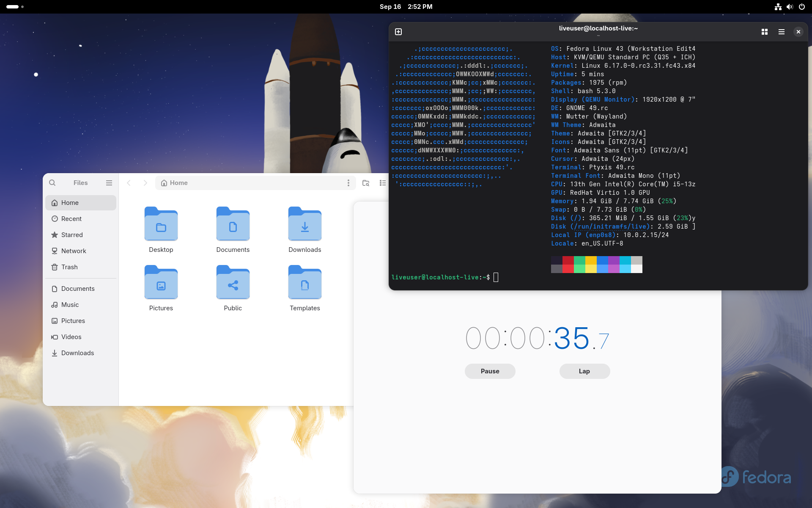812x508 pixels.
Task: Click the Files back navigation arrow
Action: tap(129, 182)
